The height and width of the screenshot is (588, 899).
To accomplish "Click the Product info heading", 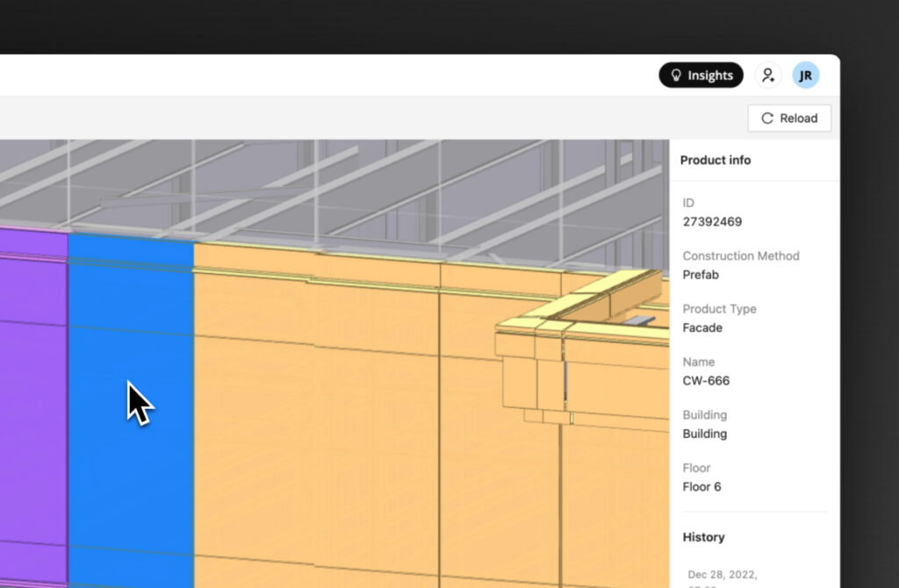I will [x=715, y=161].
